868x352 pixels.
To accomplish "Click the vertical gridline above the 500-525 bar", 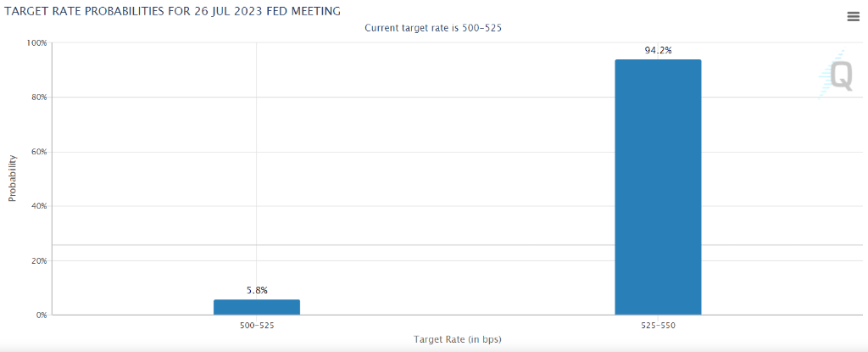I will [x=257, y=170].
